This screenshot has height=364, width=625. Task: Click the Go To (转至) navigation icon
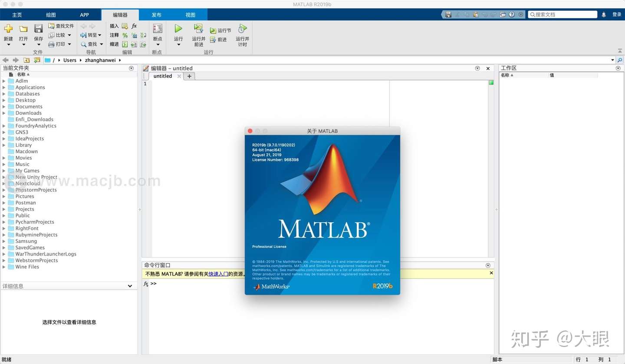click(83, 35)
